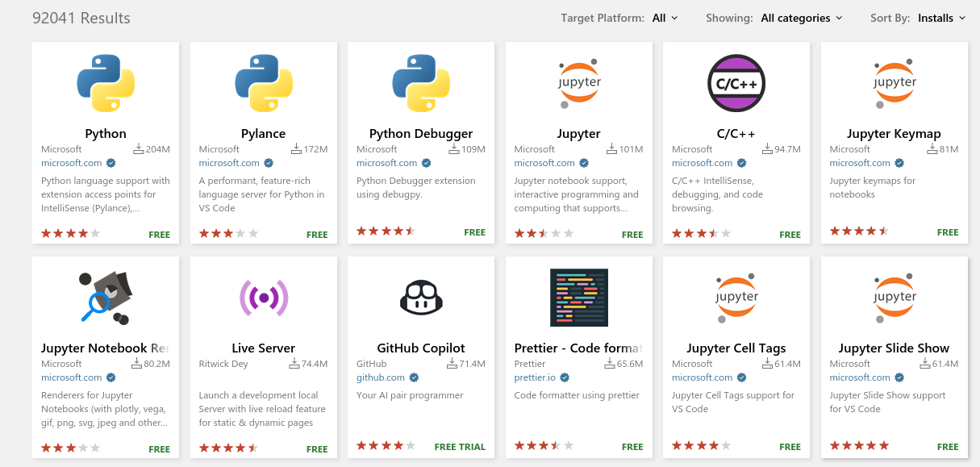
Task: Click Jupyter Slide Show title text
Action: click(x=895, y=348)
